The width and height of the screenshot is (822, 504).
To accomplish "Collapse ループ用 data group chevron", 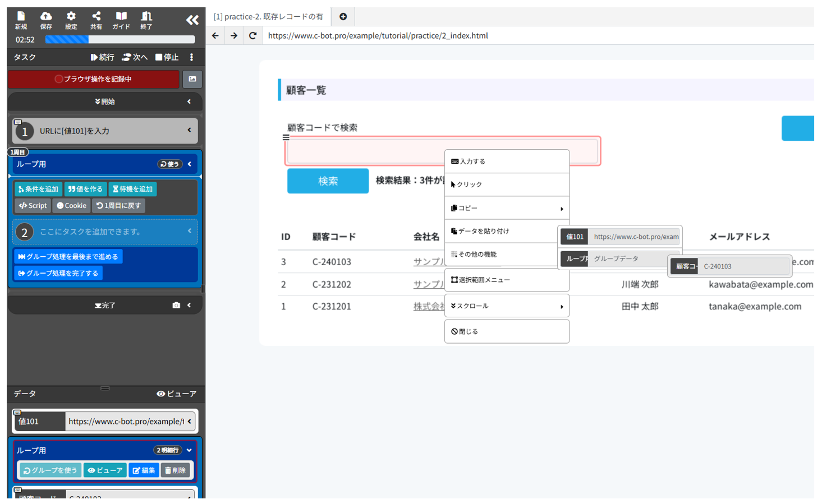I will (x=190, y=450).
